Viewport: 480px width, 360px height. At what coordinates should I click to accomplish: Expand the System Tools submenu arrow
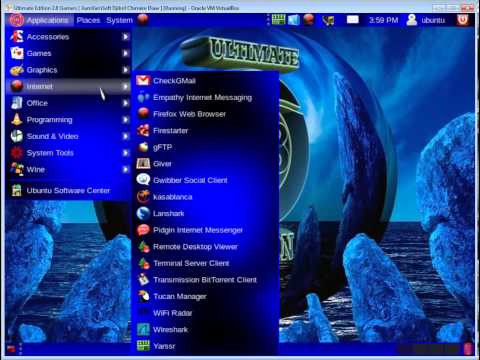coord(125,153)
